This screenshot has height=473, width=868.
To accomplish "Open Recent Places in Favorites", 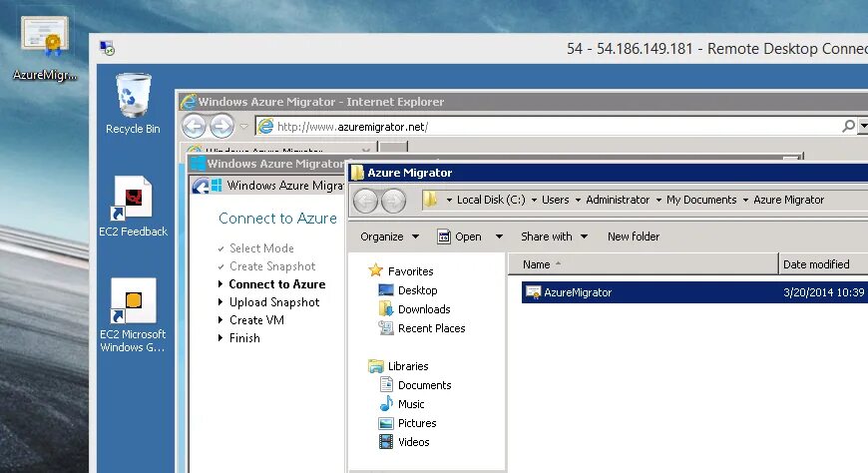I will (x=422, y=328).
